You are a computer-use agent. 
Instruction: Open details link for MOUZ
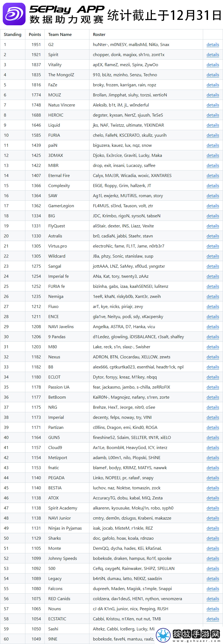tap(213, 95)
